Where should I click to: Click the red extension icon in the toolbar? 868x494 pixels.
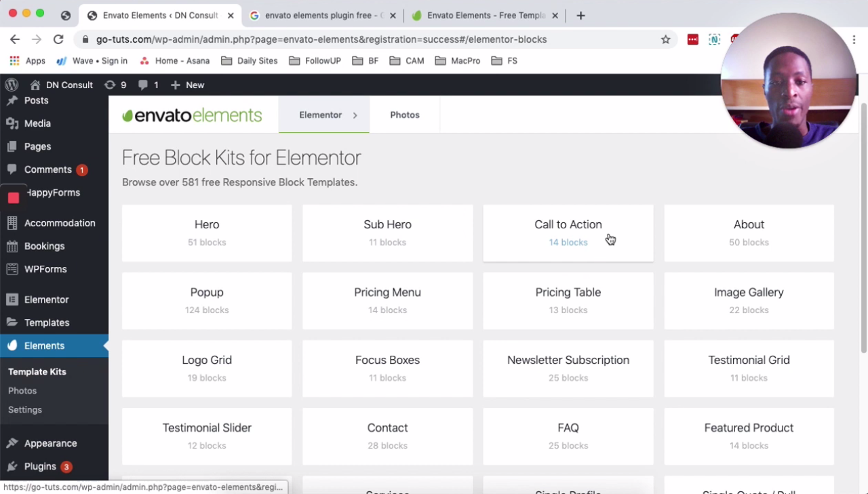click(x=693, y=39)
